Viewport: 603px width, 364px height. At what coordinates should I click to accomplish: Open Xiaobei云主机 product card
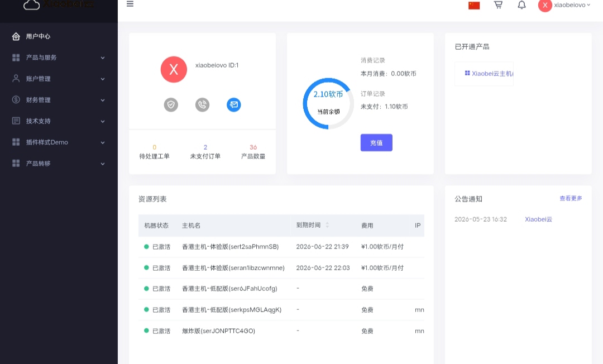(484, 74)
